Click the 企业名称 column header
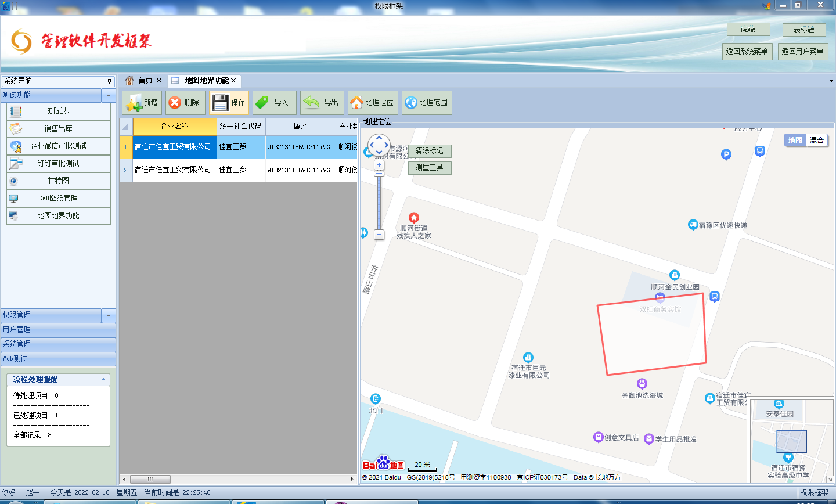The image size is (836, 504). coord(175,127)
